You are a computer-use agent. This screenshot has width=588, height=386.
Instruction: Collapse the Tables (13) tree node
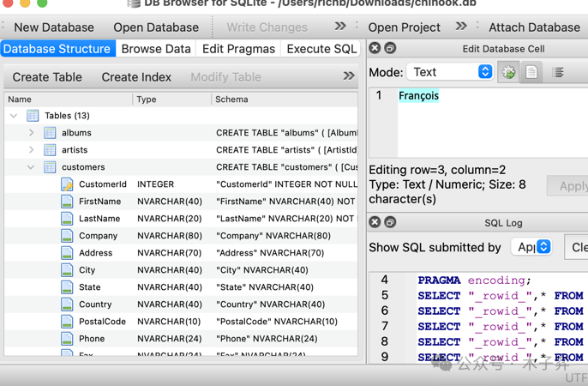coord(14,116)
